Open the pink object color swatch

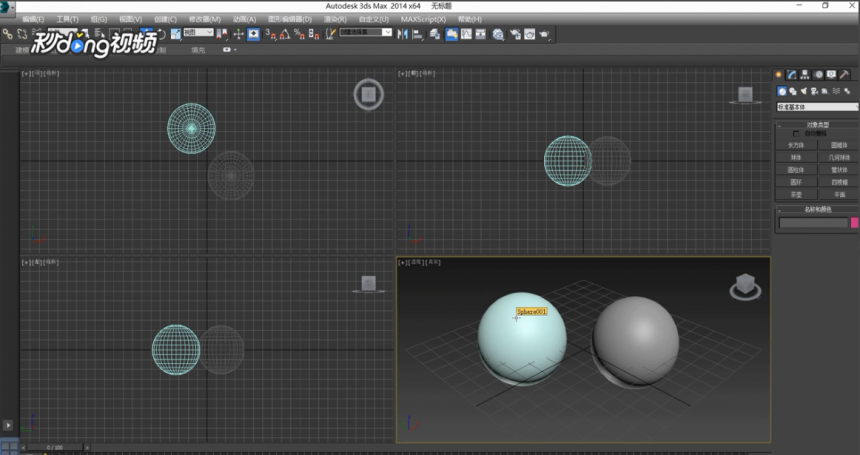[855, 223]
